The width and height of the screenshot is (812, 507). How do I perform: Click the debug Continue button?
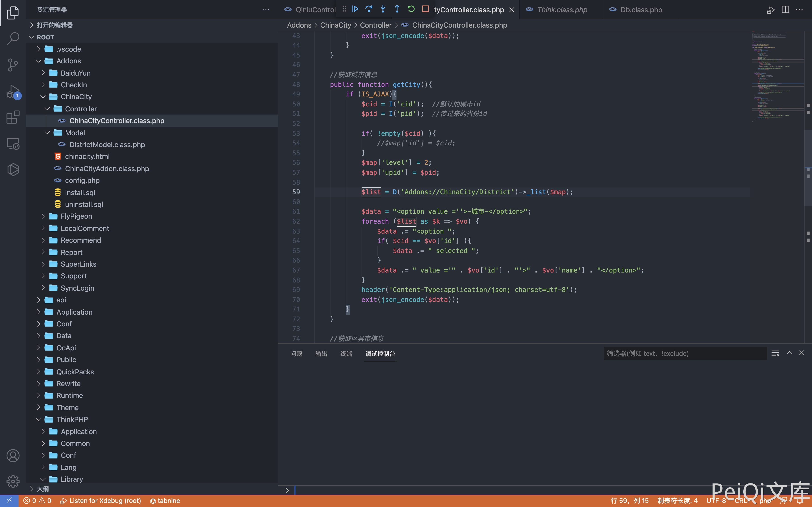(x=355, y=9)
